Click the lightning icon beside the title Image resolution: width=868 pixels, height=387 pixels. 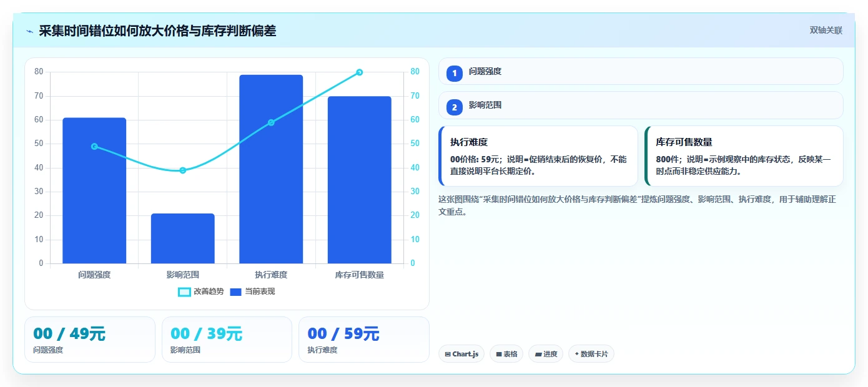click(29, 31)
